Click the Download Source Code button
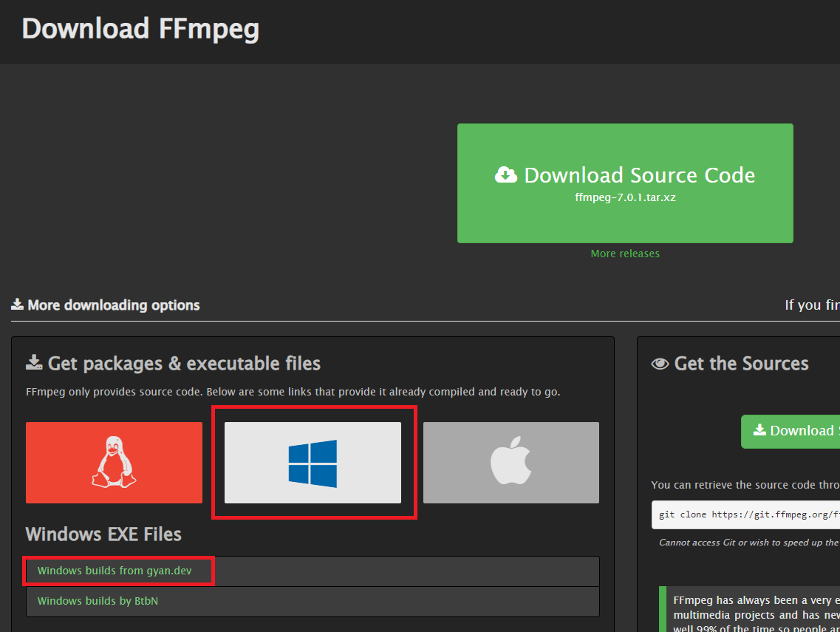 (x=625, y=183)
